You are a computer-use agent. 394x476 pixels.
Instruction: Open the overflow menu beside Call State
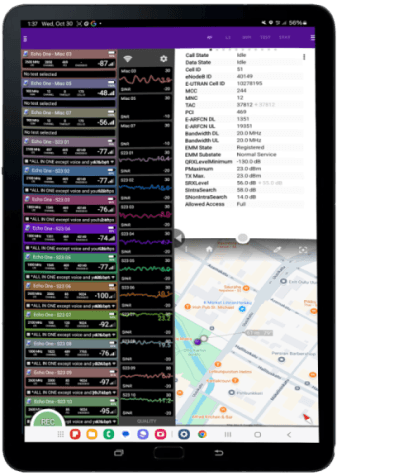click(x=304, y=57)
